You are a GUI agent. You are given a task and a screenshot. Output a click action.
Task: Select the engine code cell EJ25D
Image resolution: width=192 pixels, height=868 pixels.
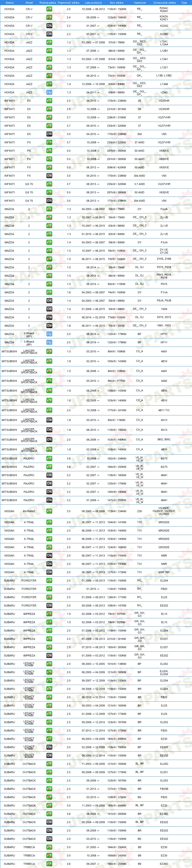(x=164, y=764)
